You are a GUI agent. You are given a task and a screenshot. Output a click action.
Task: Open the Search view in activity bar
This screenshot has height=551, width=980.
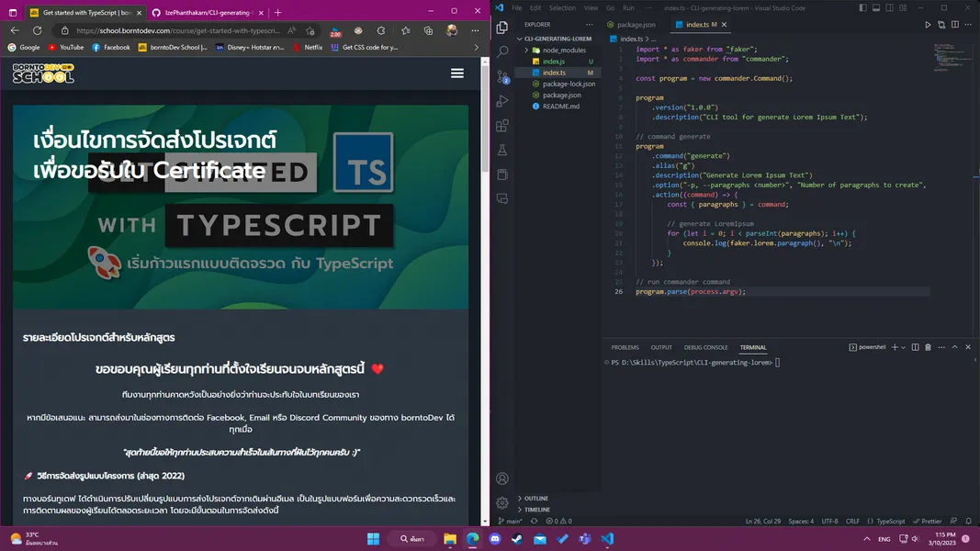pos(502,52)
